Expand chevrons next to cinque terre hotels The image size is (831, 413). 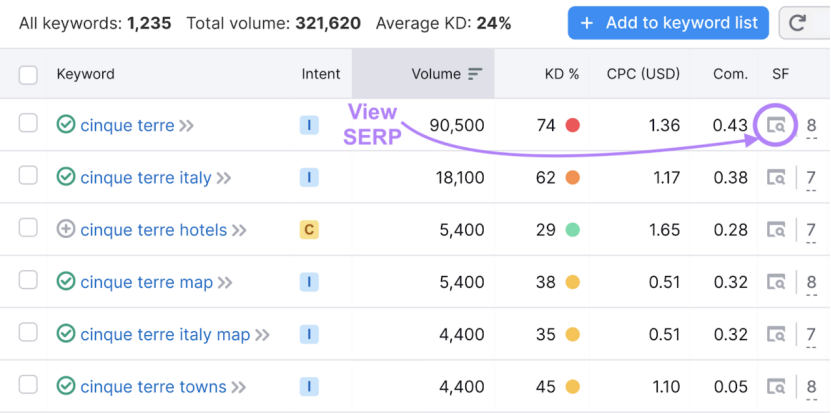(x=239, y=230)
